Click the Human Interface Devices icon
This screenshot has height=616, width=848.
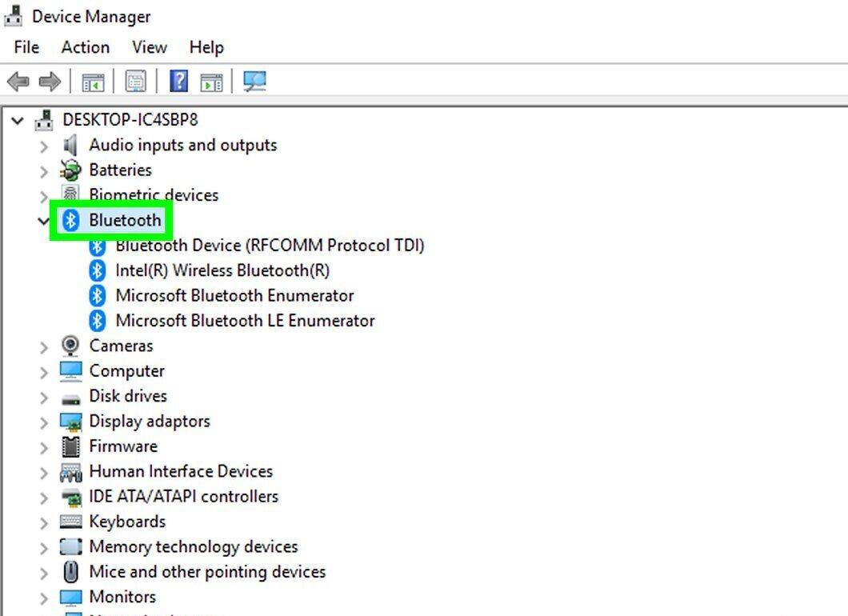(70, 471)
